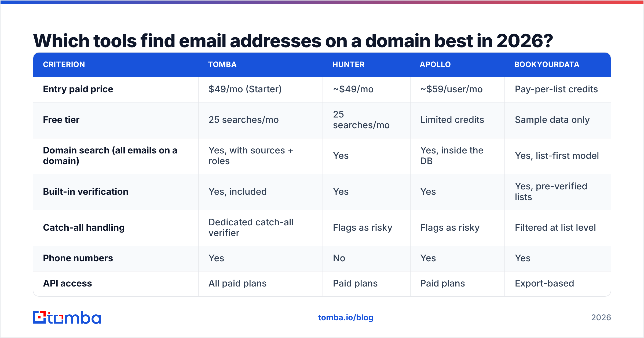This screenshot has height=338, width=644.
Task: Open the tomba.io/blog link
Action: coord(346,318)
